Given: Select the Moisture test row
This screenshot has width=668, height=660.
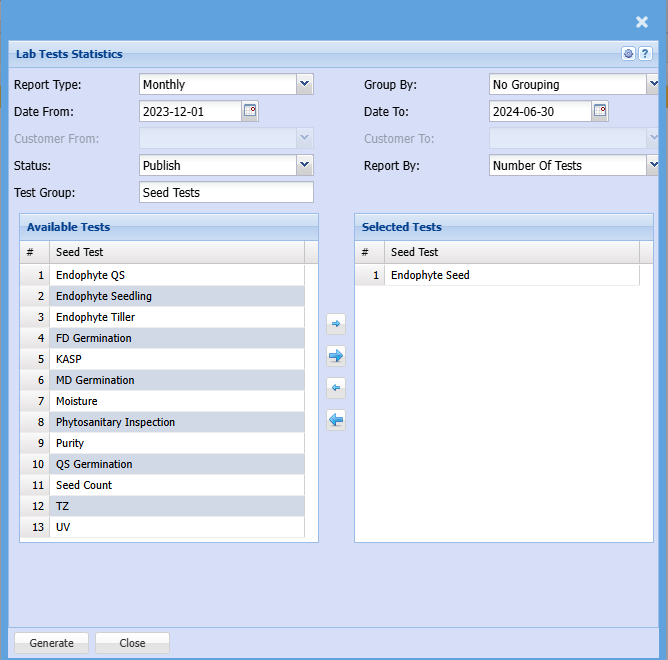Looking at the screenshot, I should [x=162, y=401].
